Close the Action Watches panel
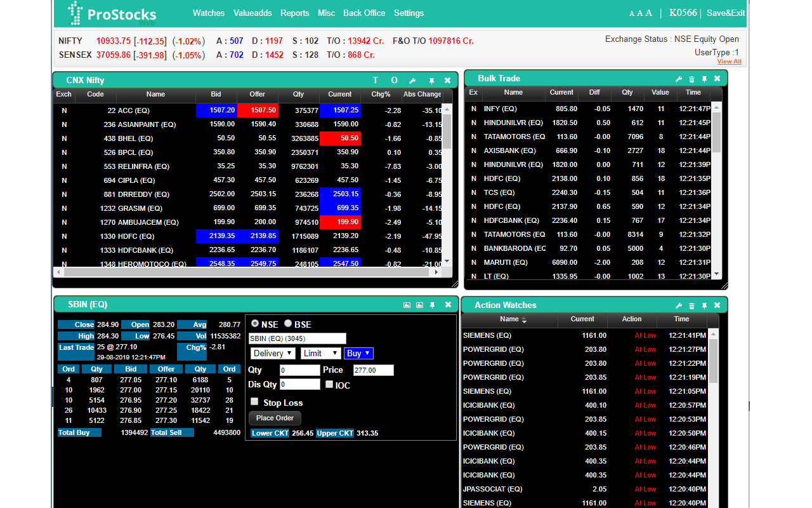 [x=717, y=305]
